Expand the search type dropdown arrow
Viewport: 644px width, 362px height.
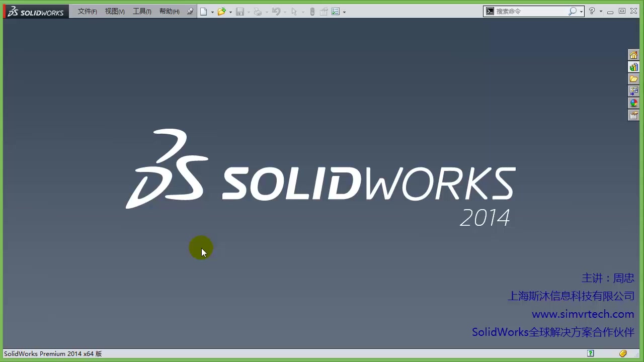(581, 12)
